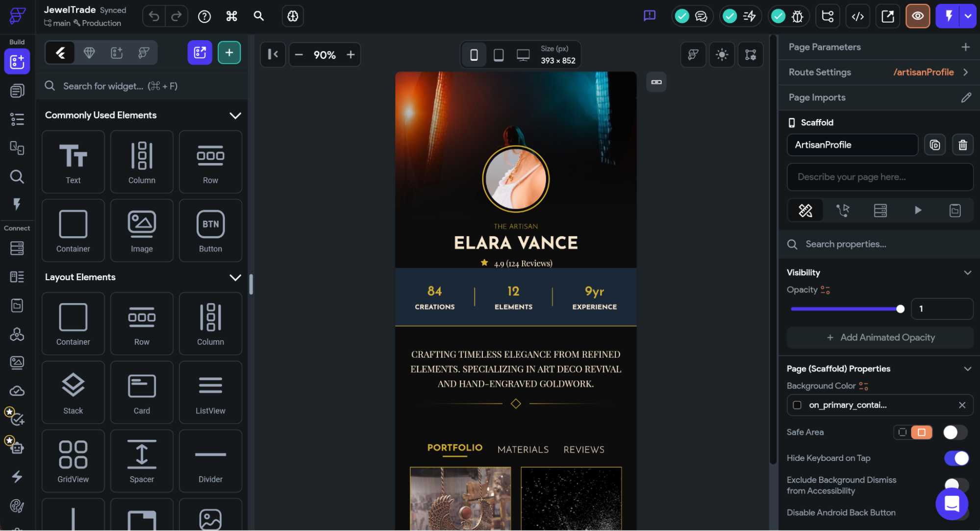Select the templates plus-box tab
The image size is (980, 531).
coord(117,52)
